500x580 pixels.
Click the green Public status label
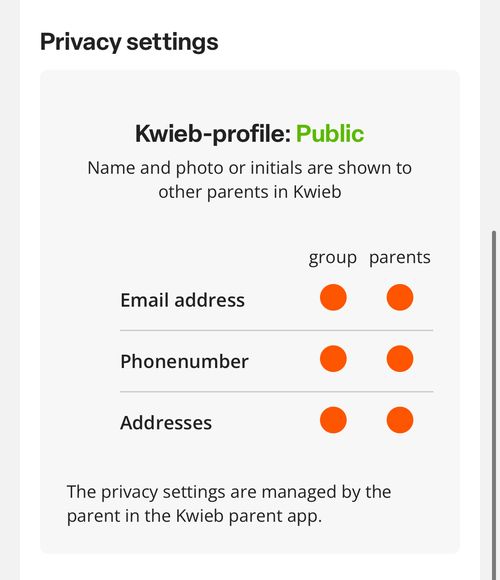(330, 134)
